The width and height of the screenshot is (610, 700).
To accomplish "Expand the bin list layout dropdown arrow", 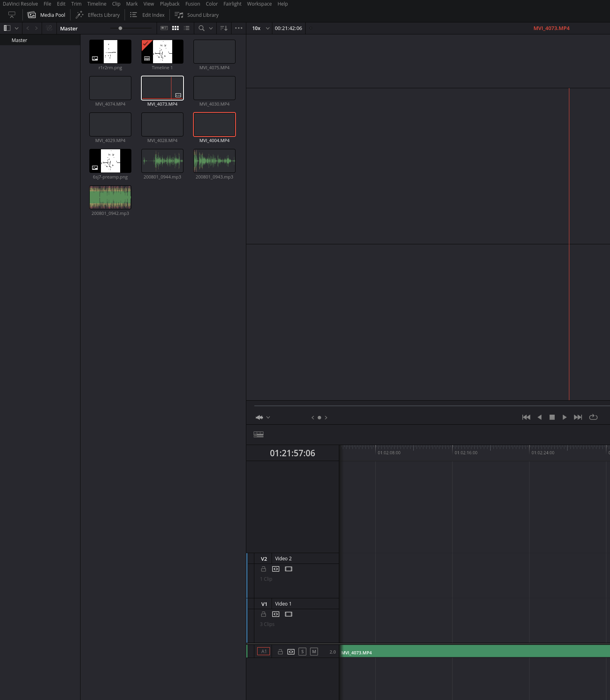I will coord(16,28).
